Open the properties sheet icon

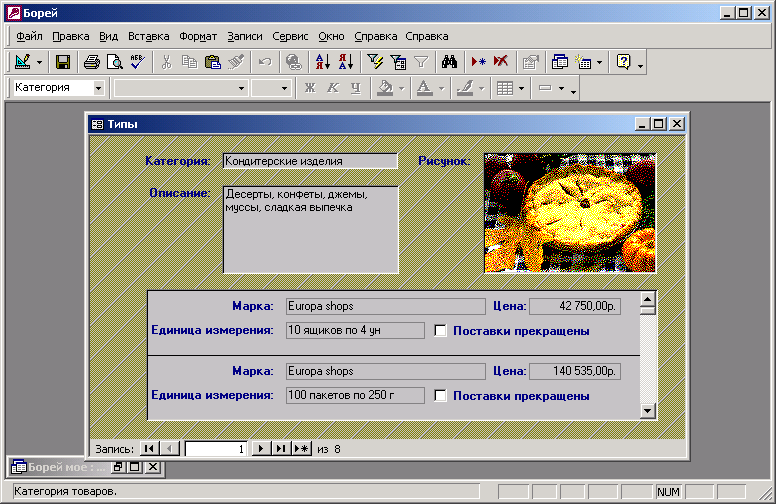click(530, 62)
